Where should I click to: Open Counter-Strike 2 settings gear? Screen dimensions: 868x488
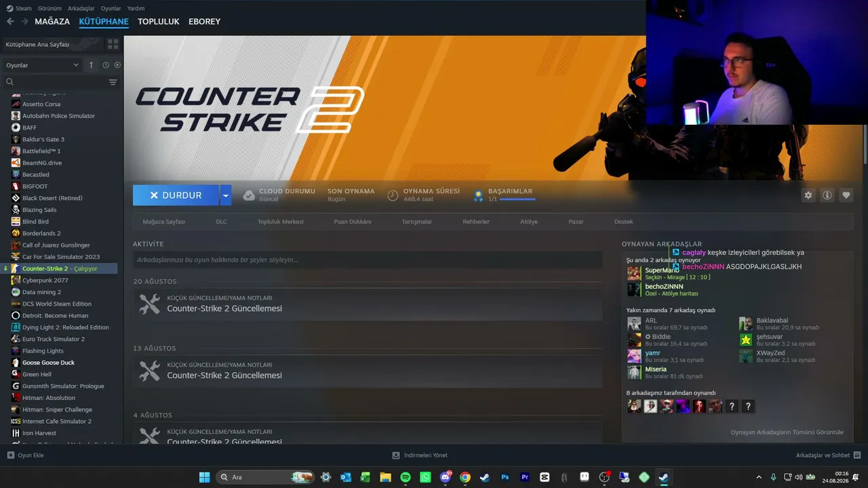(x=808, y=195)
